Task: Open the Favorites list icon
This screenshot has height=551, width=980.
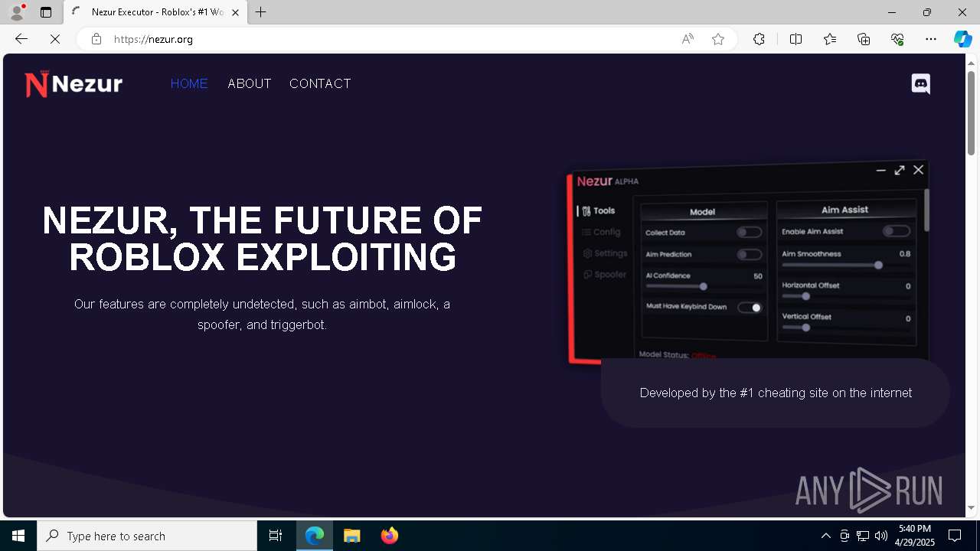Action: 830,39
